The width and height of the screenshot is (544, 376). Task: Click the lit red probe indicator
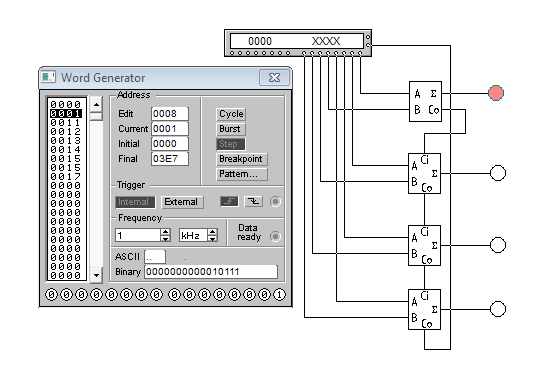[496, 93]
